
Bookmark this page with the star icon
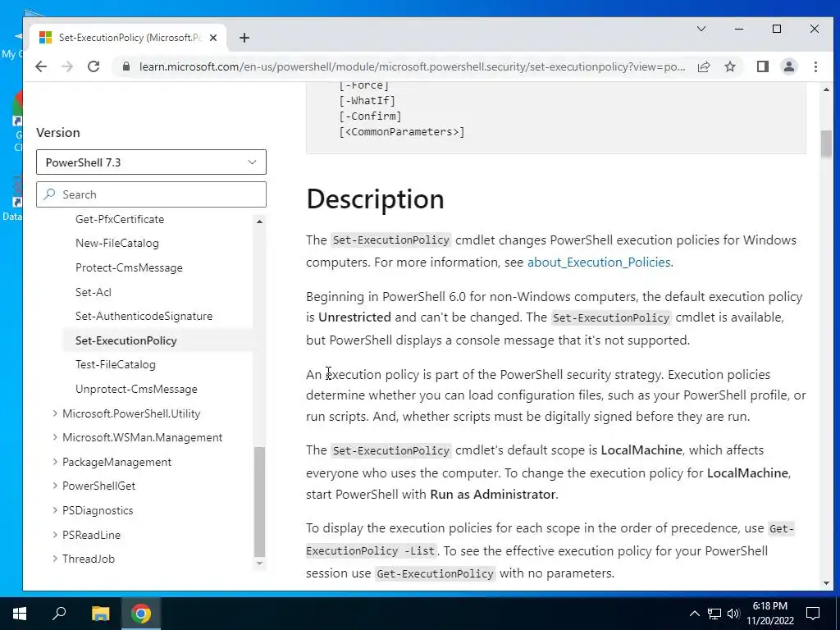[730, 66]
